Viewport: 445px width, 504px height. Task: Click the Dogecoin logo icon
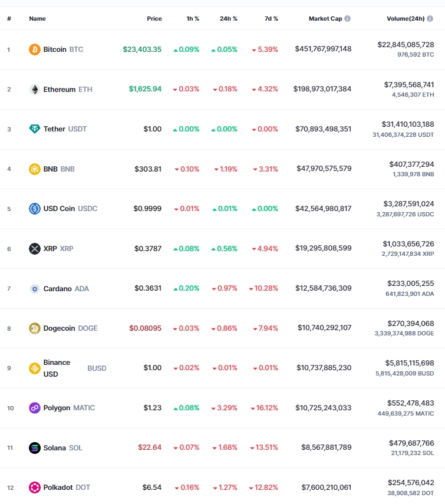coord(35,328)
